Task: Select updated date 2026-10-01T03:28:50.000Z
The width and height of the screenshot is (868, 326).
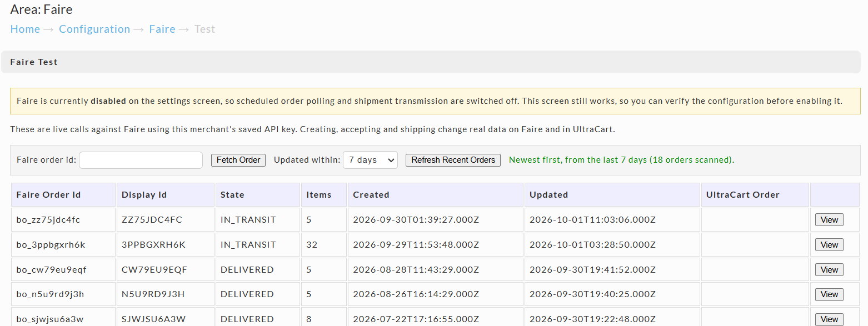Action: (612, 245)
